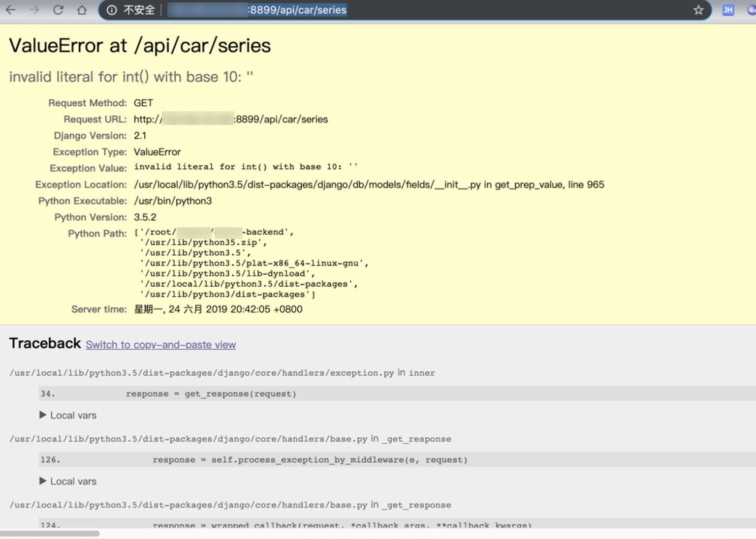756x539 pixels.
Task: Click the 不安全 security warning label
Action: click(x=139, y=10)
